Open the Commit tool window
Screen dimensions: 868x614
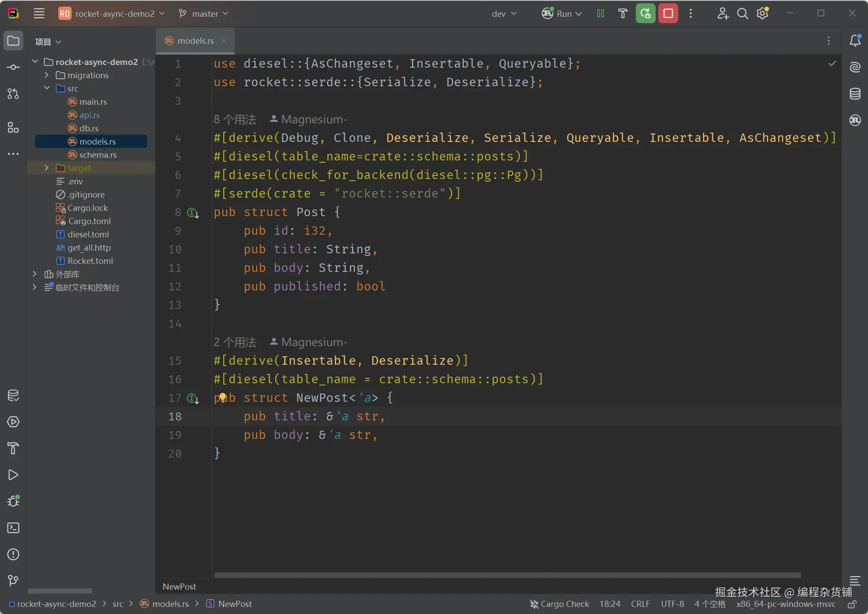(13, 67)
